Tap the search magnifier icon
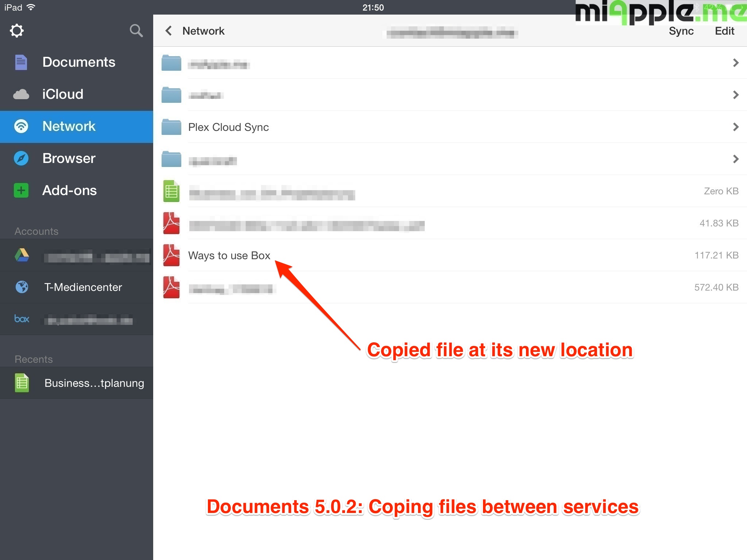The height and width of the screenshot is (560, 747). click(x=136, y=31)
